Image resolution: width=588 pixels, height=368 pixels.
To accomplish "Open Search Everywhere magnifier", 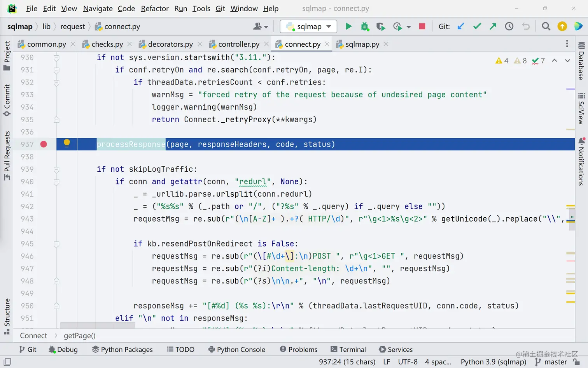I will 546,26.
